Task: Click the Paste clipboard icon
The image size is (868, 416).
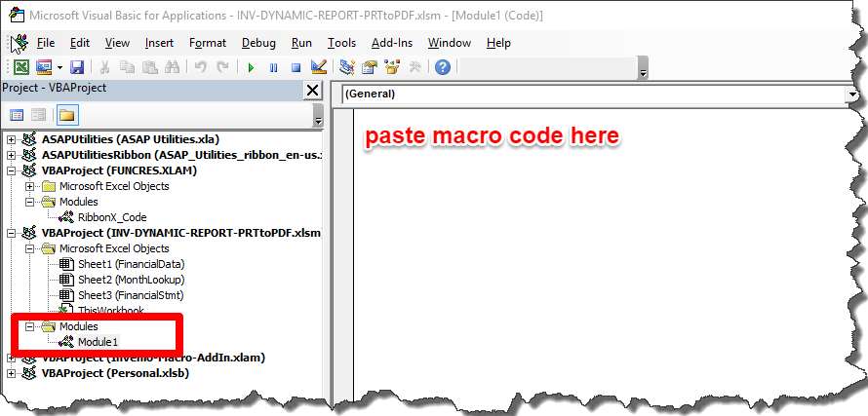Action: tap(150, 67)
